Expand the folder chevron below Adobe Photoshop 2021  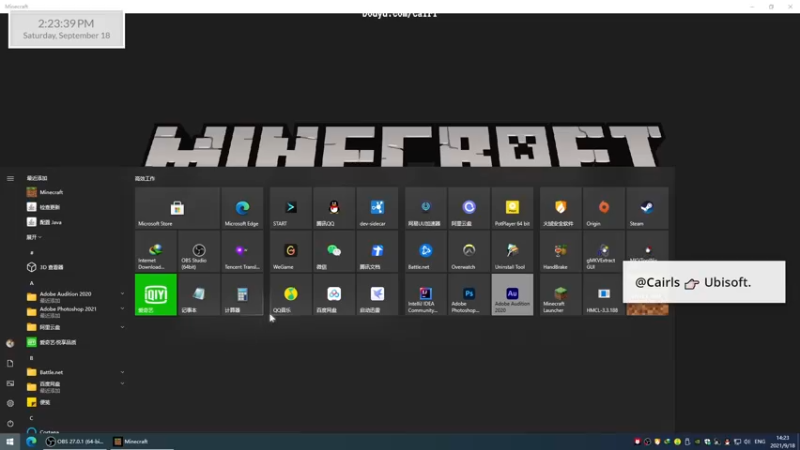122,327
